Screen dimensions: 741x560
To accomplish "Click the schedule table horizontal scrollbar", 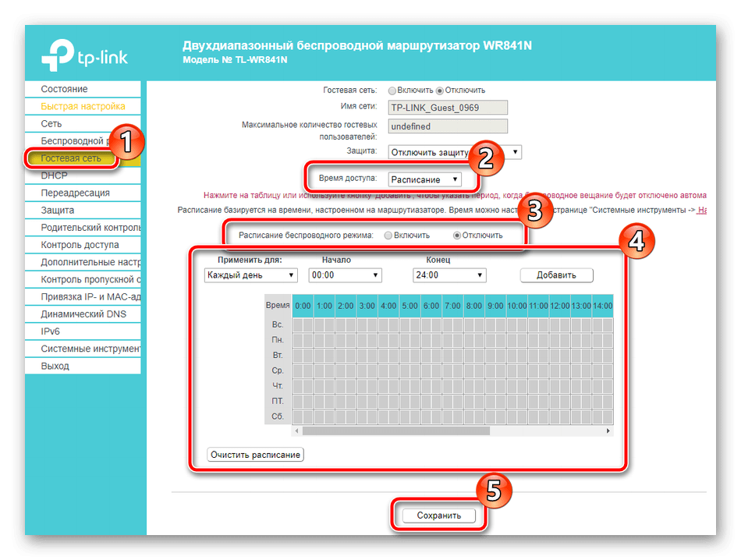I will click(395, 431).
